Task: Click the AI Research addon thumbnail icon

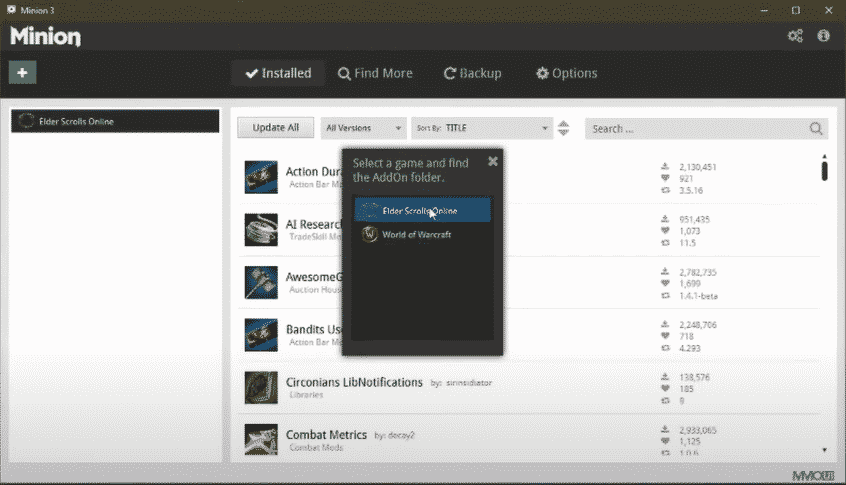Action: click(261, 229)
